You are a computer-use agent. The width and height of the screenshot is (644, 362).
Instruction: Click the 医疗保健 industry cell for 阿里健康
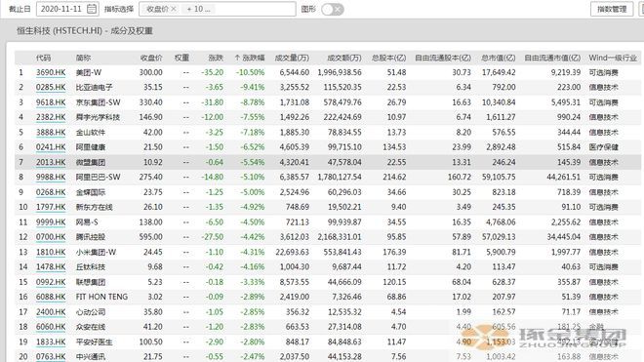[603, 147]
